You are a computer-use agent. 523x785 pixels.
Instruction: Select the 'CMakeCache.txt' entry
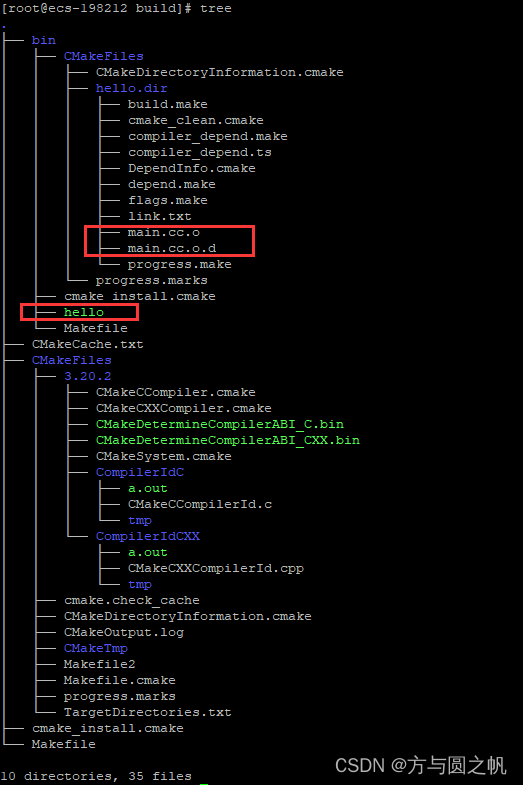click(88, 344)
